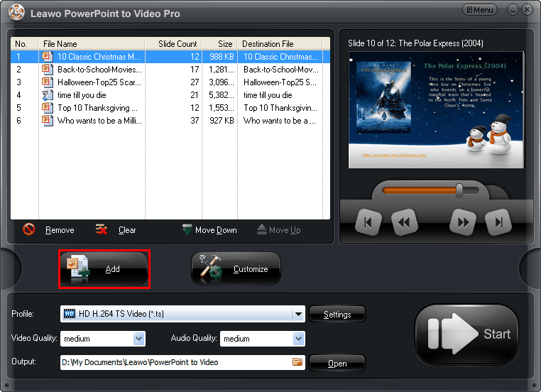Expand the Audio Quality dropdown
The height and width of the screenshot is (392, 541).
click(x=298, y=339)
